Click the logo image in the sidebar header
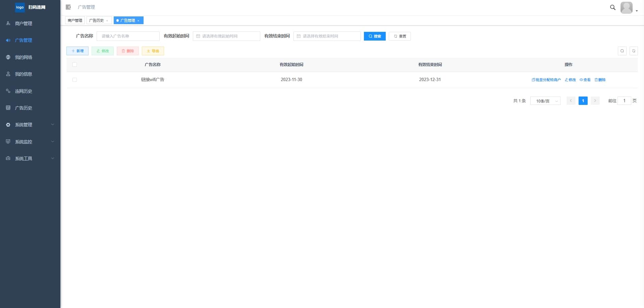Viewport: 644px width, 308px height. [20, 7]
